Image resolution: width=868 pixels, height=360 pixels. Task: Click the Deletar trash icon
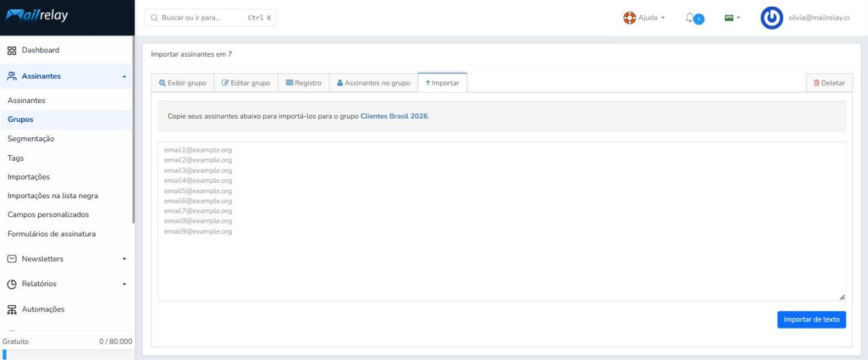(x=816, y=83)
